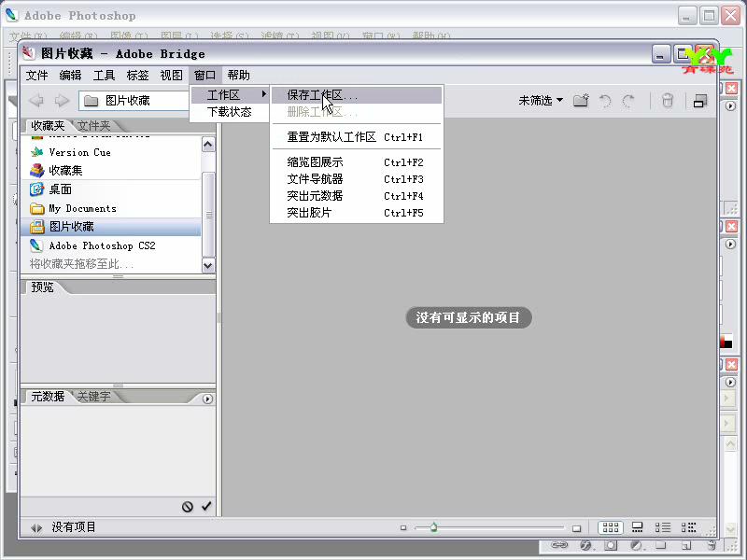Open the 编辑 menu in Bridge

(71, 76)
